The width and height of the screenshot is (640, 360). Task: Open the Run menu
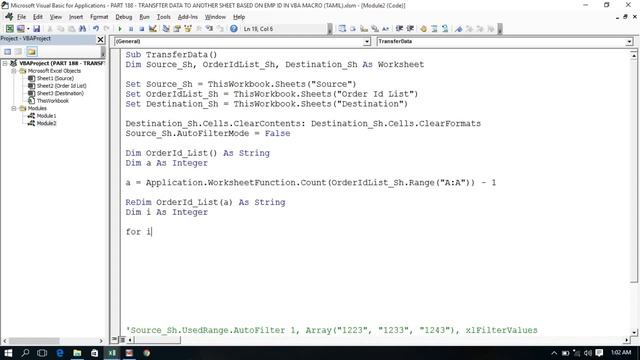coord(144,17)
